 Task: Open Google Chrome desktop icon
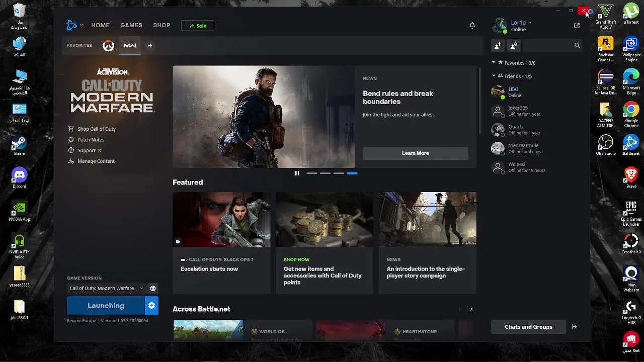pos(631,115)
